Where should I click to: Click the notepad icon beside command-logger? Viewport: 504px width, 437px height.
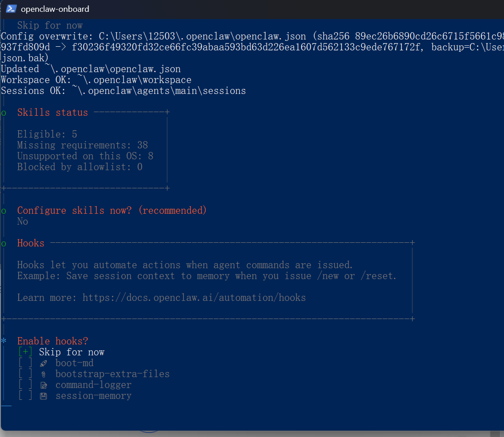44,385
